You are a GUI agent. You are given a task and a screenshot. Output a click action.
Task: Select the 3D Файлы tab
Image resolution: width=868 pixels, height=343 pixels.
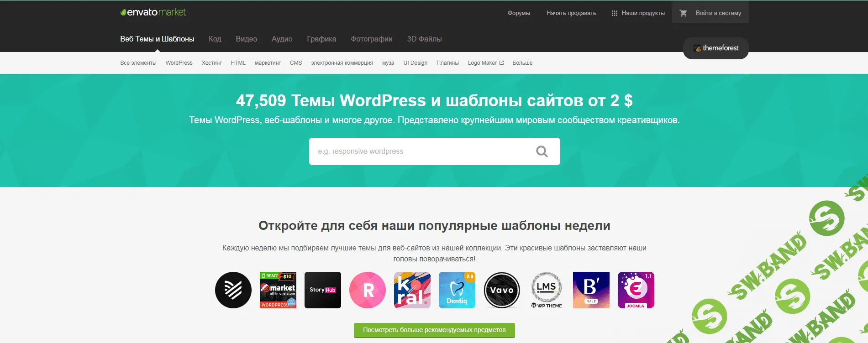pos(425,39)
